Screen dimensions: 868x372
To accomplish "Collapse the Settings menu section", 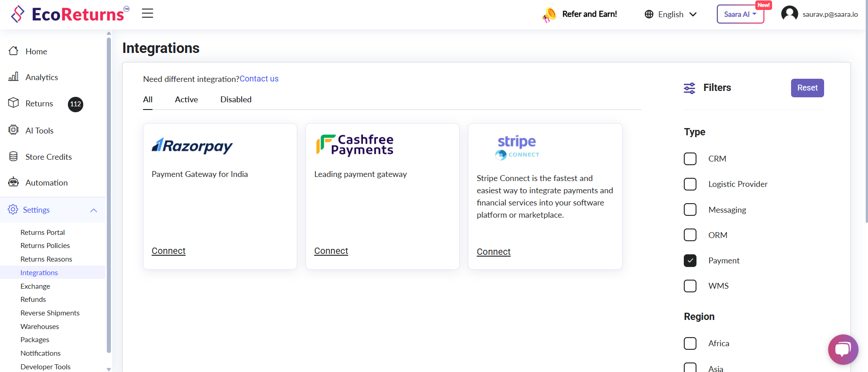I will (x=94, y=210).
